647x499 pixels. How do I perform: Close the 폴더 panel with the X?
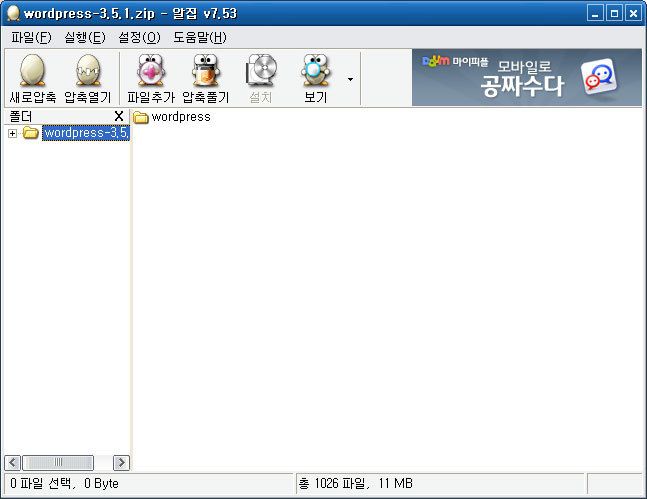119,116
